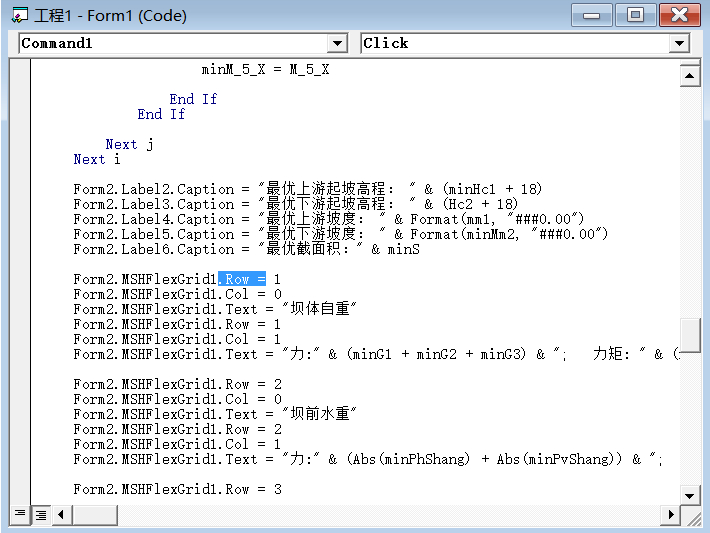
Task: Click vertical scrollbar down arrow
Action: pyautogui.click(x=690, y=496)
